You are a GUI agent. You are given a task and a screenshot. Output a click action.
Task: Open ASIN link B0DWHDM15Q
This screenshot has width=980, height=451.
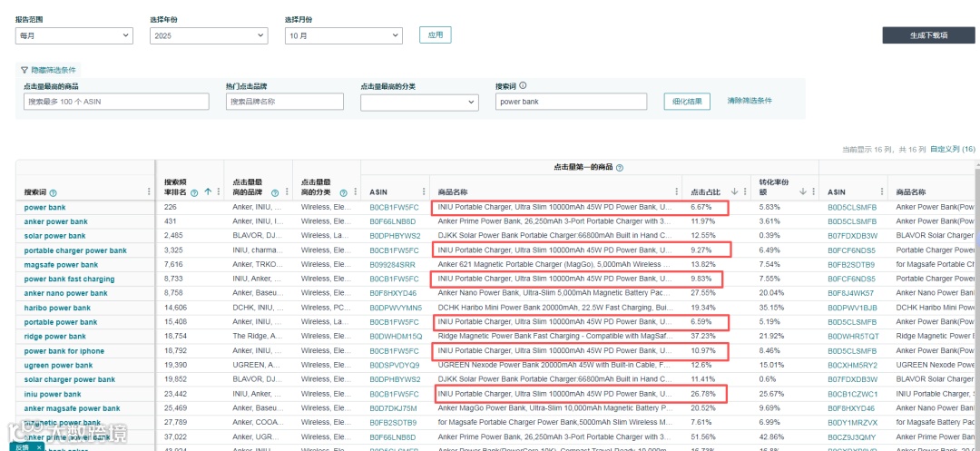396,337
